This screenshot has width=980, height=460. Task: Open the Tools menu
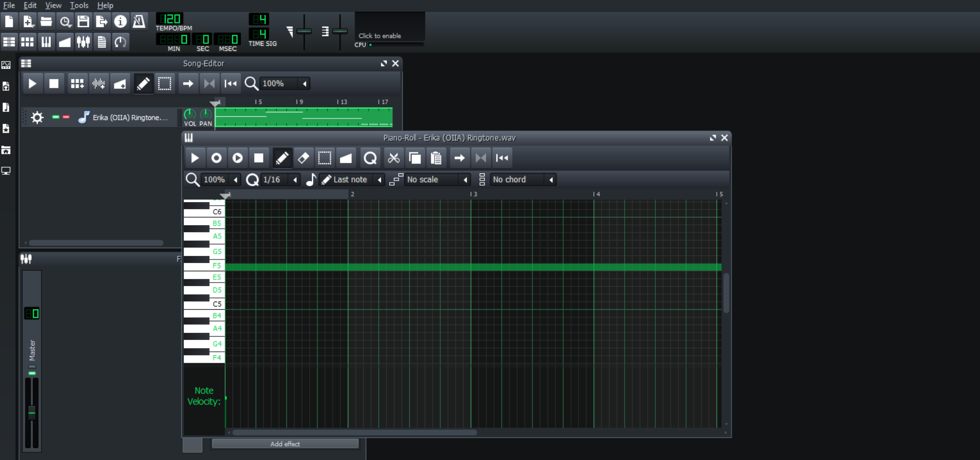79,5
